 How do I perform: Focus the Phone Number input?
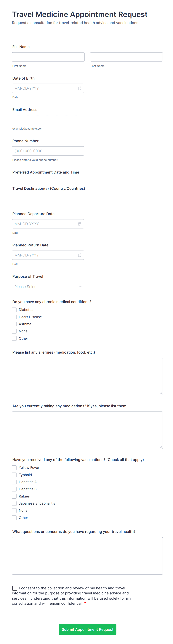pos(48,151)
